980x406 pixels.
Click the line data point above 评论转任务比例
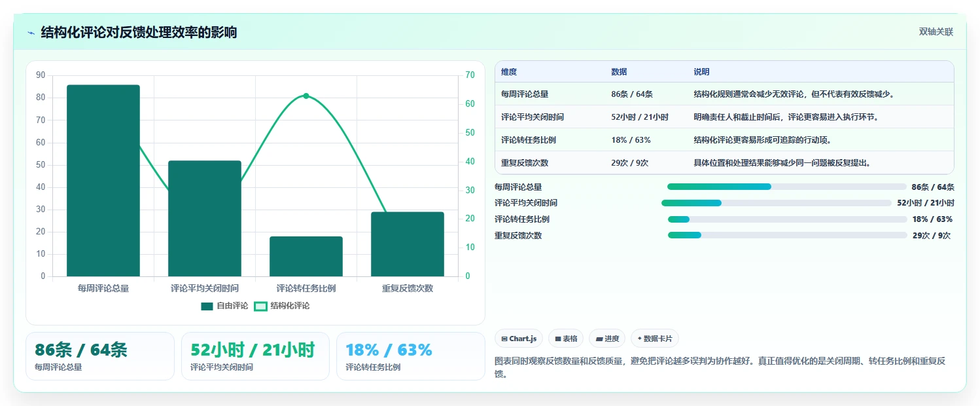[x=306, y=96]
